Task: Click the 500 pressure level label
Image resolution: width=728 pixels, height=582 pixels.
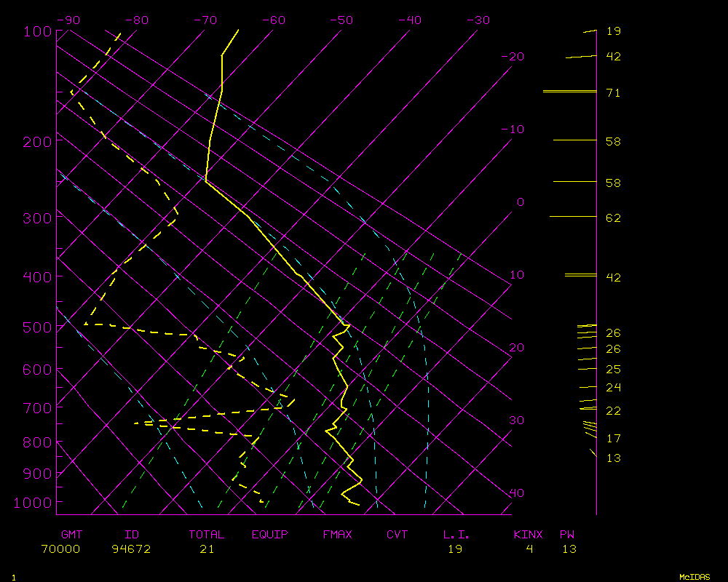Action: [36, 328]
